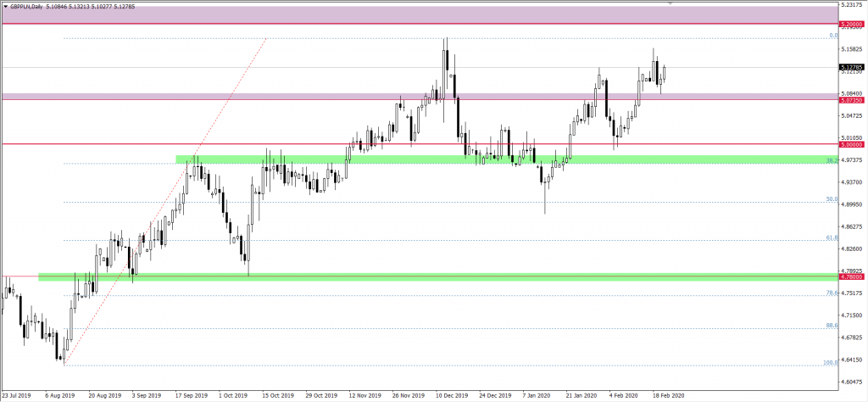Click Fibonacci 78.6 level label
This screenshot has height=402, width=868.
832,293
